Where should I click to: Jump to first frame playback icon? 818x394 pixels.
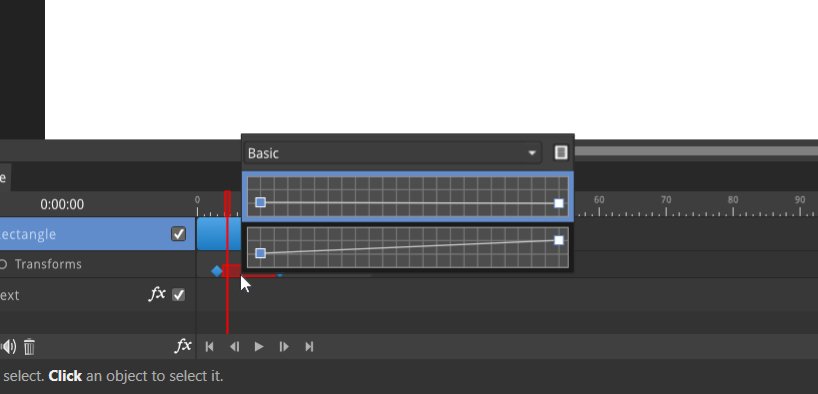pos(209,347)
